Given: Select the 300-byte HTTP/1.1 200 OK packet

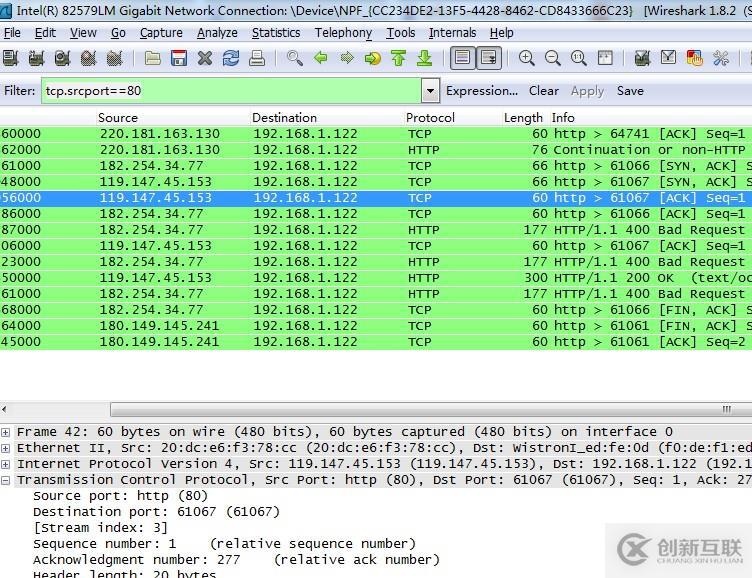Looking at the screenshot, I should pos(376,278).
